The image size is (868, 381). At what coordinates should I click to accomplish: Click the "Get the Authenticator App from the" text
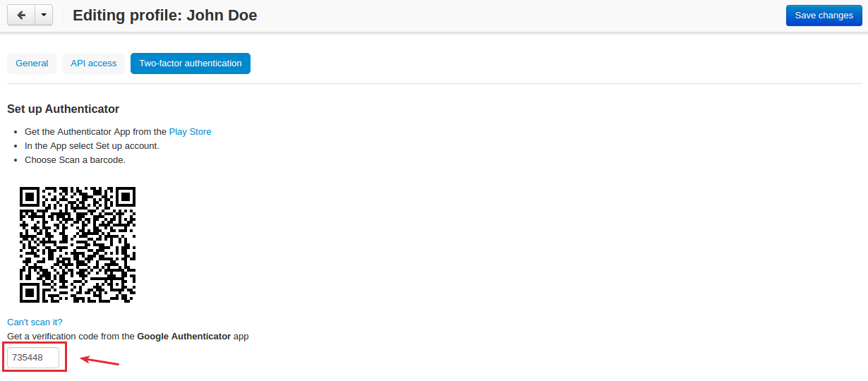[96, 132]
